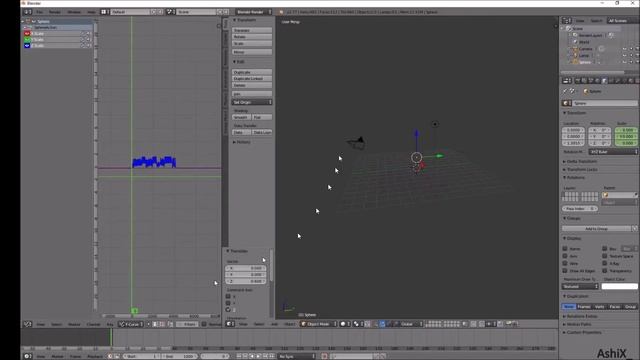Click the outliner horizontal scrollbar
The height and width of the screenshot is (360, 640).
pyautogui.click(x=593, y=73)
